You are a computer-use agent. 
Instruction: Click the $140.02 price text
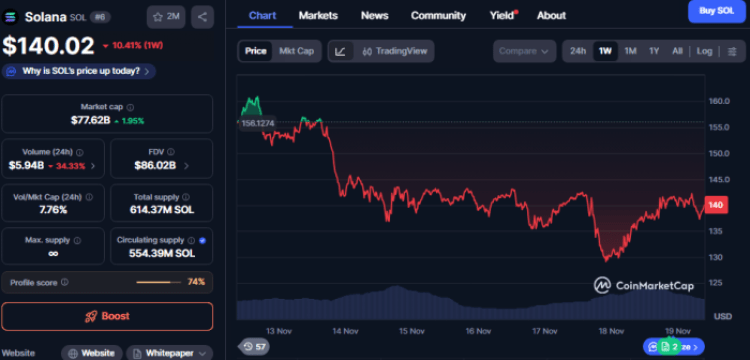[48, 46]
